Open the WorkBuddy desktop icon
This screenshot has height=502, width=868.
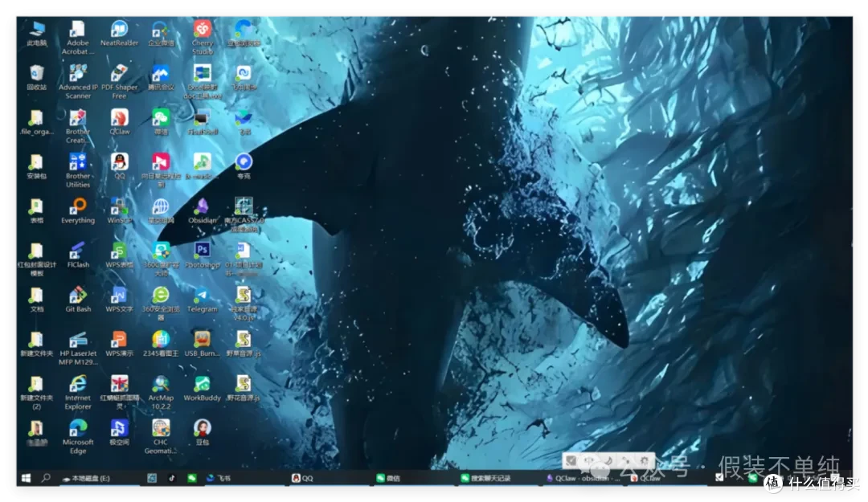coord(202,388)
